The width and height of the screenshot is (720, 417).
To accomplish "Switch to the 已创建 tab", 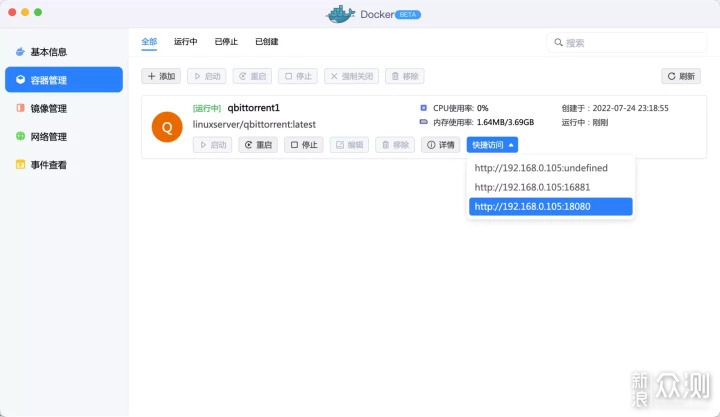I will tap(267, 42).
